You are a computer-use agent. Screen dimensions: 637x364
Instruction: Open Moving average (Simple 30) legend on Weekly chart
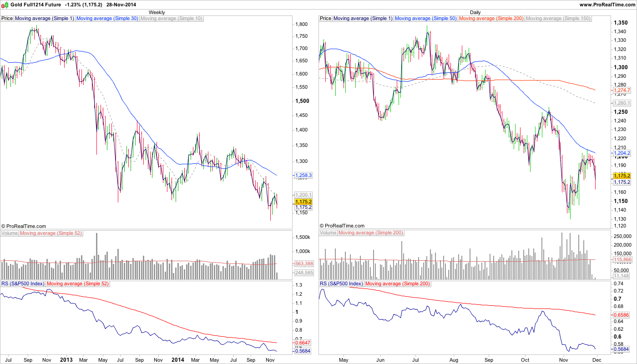(107, 19)
